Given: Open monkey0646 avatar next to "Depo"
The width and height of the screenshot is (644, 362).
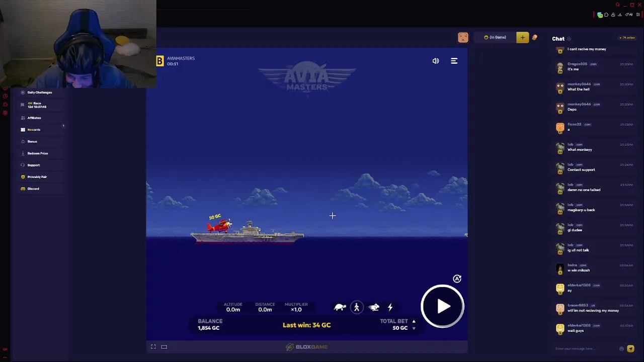Looking at the screenshot, I should point(560,108).
